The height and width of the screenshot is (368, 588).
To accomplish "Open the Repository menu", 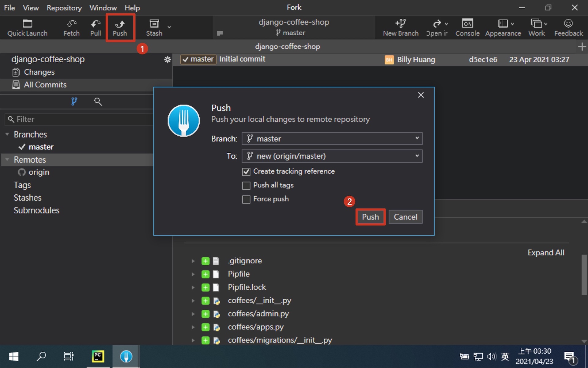I will pos(64,8).
